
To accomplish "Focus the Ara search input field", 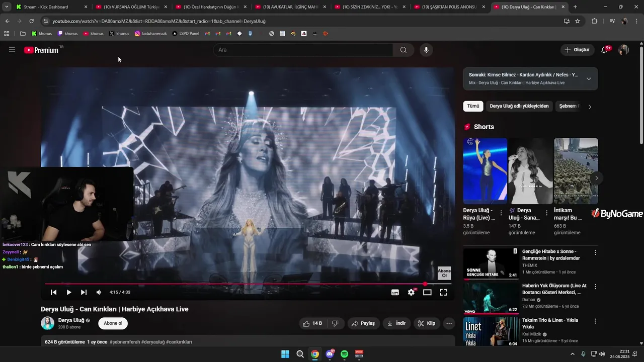I will tap(303, 50).
